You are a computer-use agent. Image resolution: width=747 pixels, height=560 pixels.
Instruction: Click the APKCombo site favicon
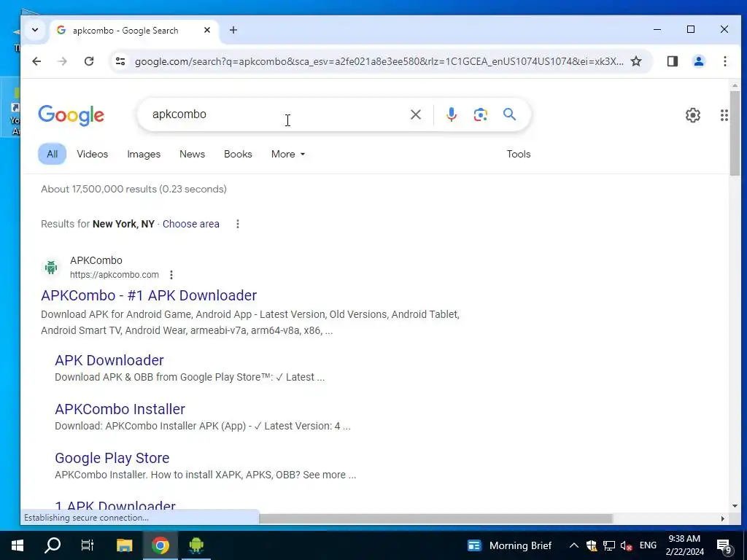tap(51, 267)
